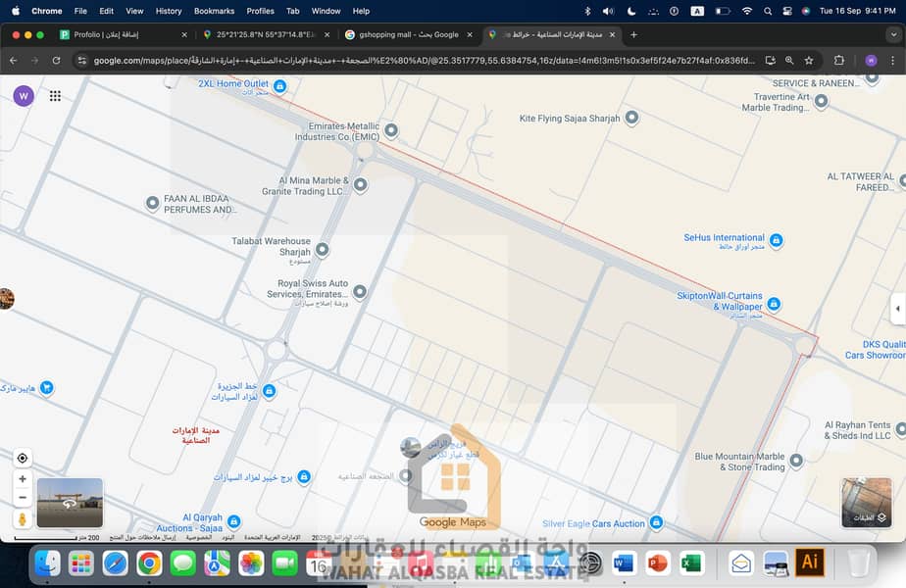
Task: Open the Chrome extensions puzzle menu
Action: pos(839,60)
